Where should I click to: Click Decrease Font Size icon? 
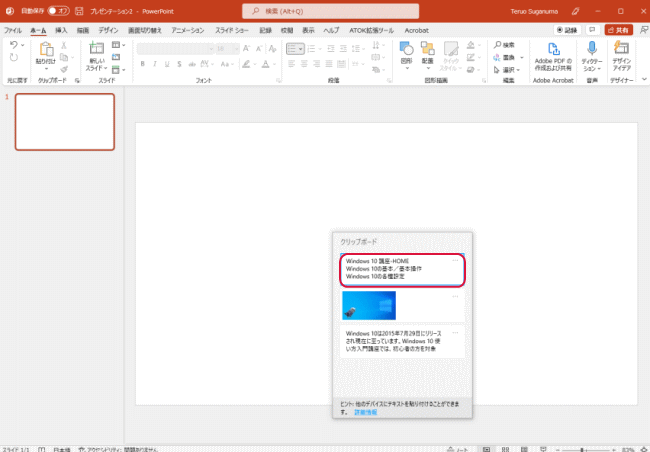[x=259, y=49]
